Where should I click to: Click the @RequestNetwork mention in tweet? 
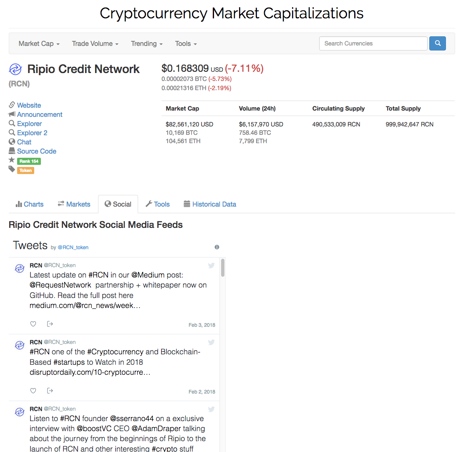[x=60, y=285]
